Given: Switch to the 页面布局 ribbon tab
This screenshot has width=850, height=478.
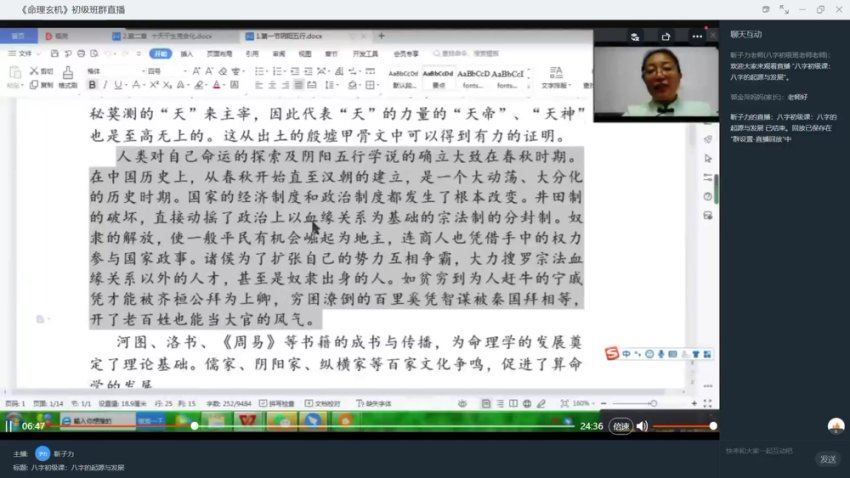Looking at the screenshot, I should click(219, 53).
